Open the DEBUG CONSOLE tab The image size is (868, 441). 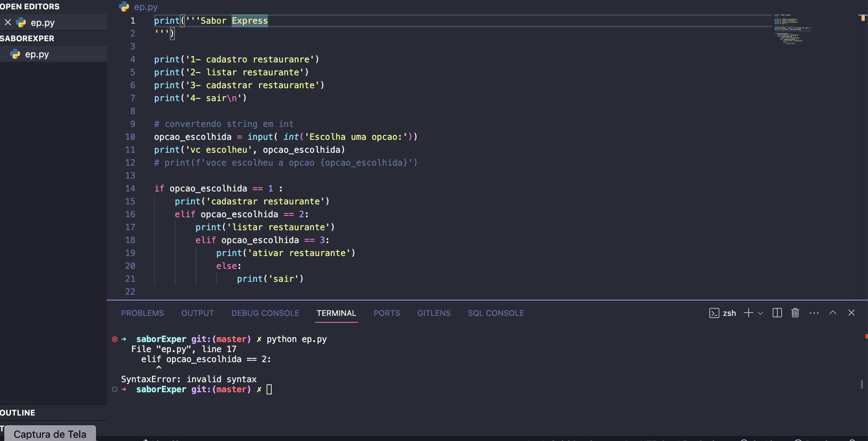pos(265,313)
